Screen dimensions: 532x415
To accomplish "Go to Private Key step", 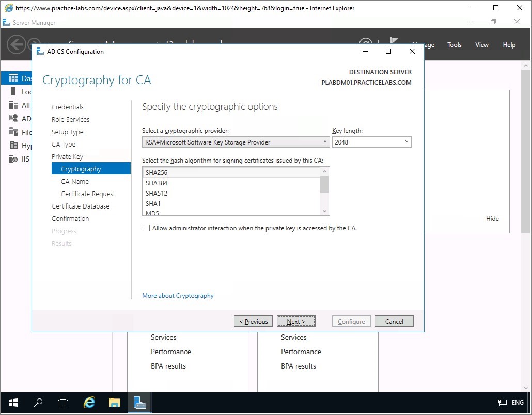I will 67,156.
